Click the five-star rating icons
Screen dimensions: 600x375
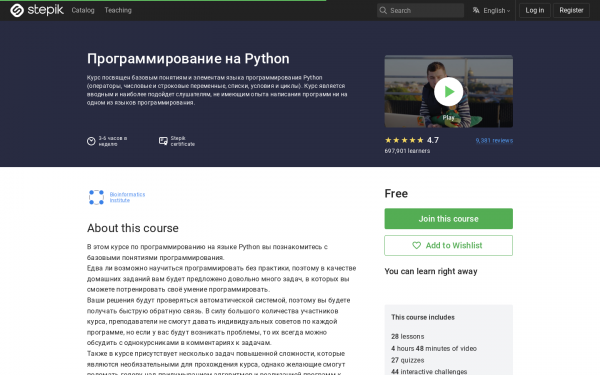point(404,140)
